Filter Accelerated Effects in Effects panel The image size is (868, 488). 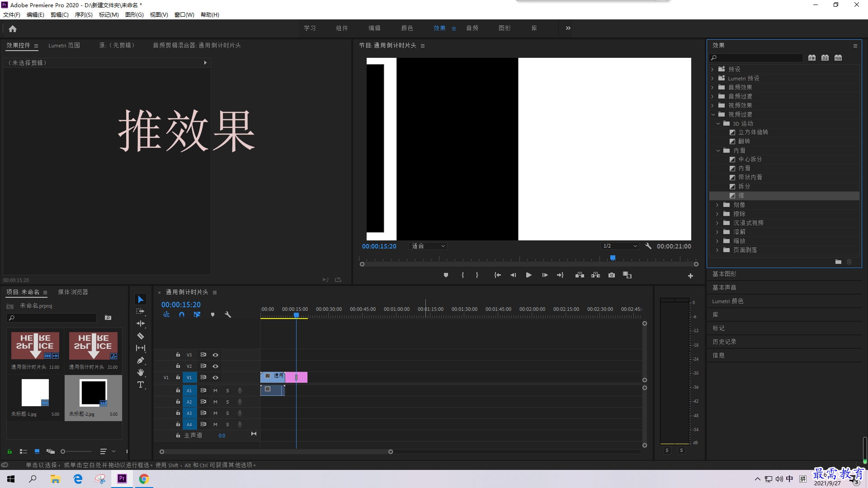coord(812,58)
